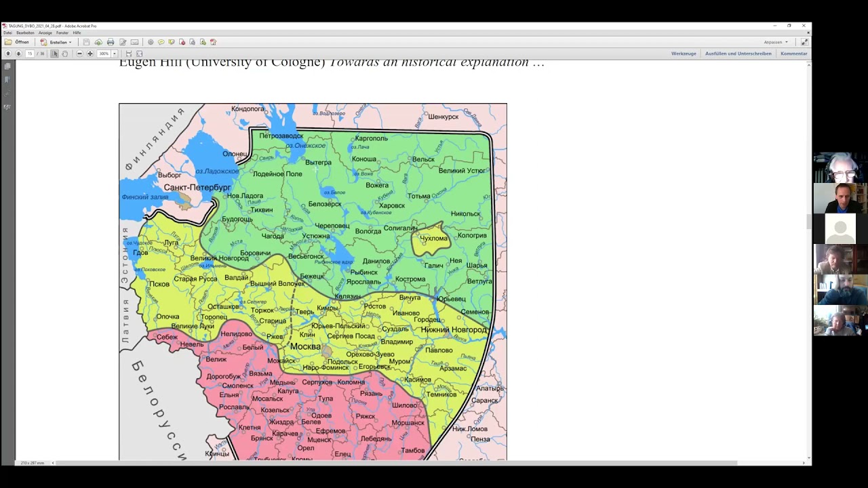Open the Hilfe menu
Screen dimensions: 868x488
77,33
